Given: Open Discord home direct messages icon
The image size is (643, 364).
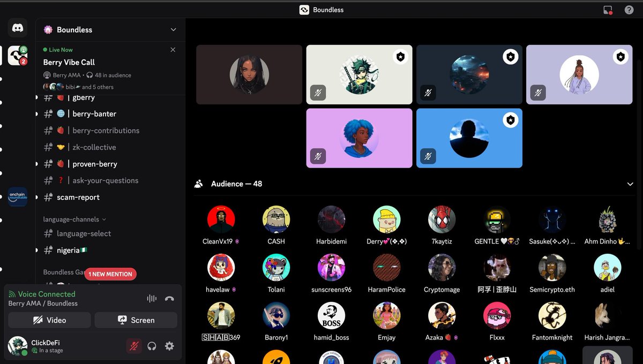Looking at the screenshot, I should click(x=18, y=28).
